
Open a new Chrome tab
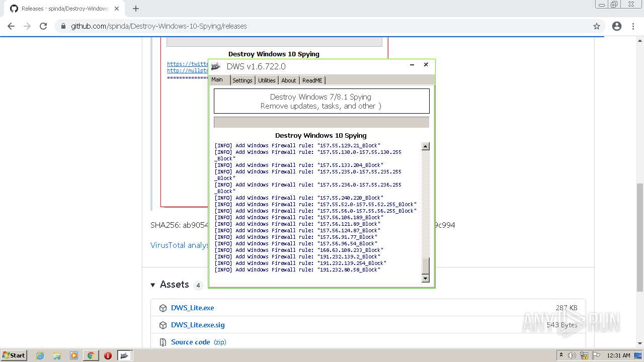click(136, 9)
